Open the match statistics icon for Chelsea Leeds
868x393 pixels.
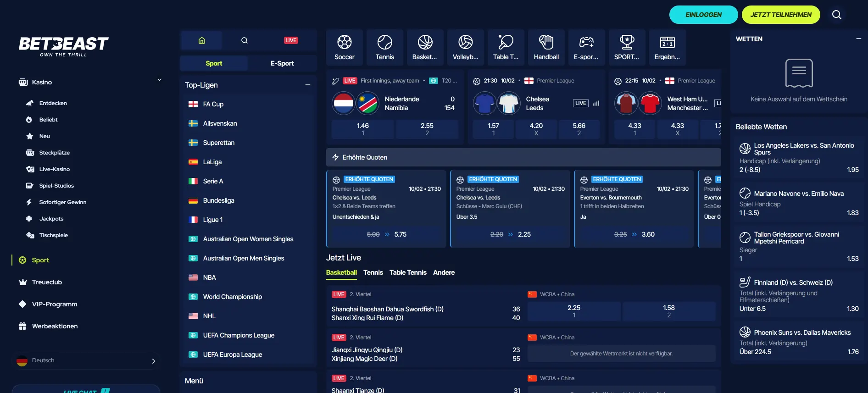[596, 103]
